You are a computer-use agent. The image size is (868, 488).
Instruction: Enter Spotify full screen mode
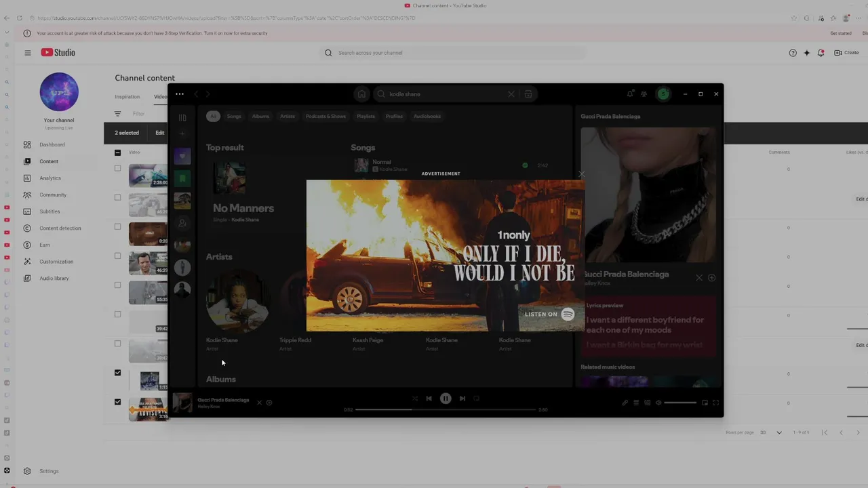pyautogui.click(x=715, y=403)
